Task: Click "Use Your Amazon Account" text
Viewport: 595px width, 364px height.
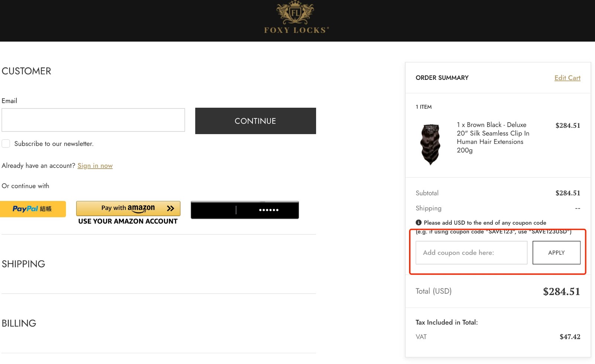Action: (128, 221)
